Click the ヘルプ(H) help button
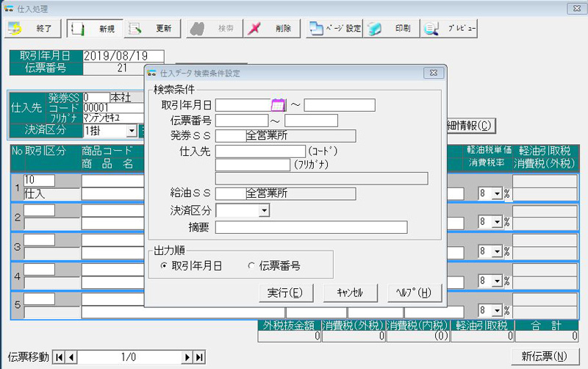588x369 pixels. (414, 293)
